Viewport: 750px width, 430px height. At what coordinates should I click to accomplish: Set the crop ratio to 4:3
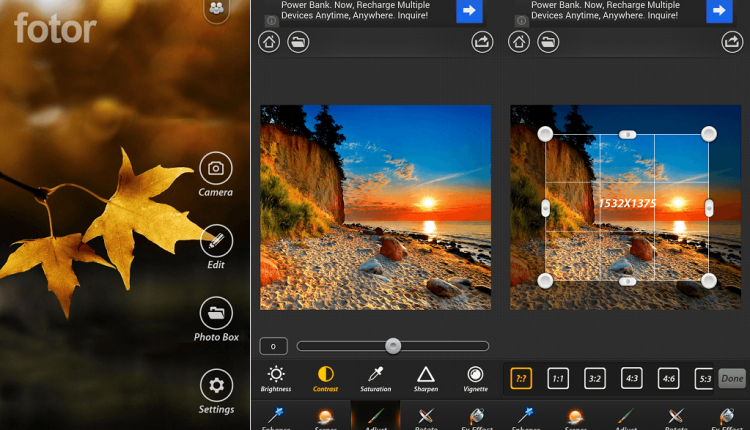click(632, 378)
